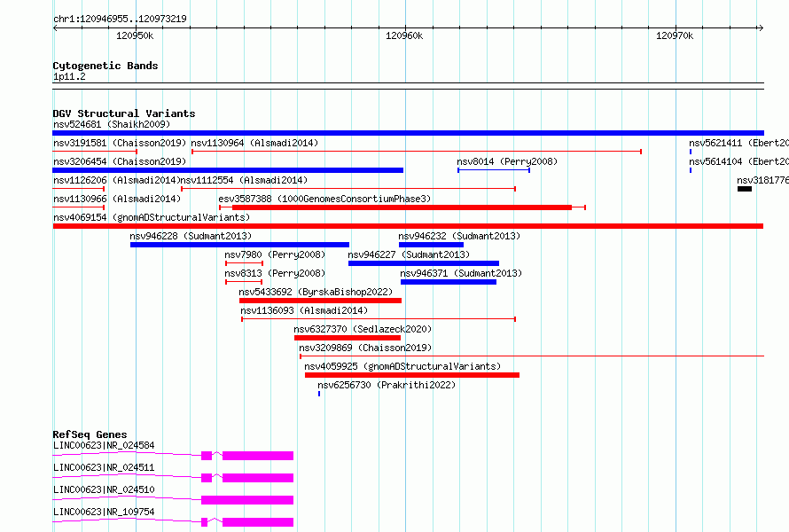Image resolution: width=789 pixels, height=532 pixels.
Task: Open nsv5433692 (ByrskaBishop2022) label
Action: (316, 292)
